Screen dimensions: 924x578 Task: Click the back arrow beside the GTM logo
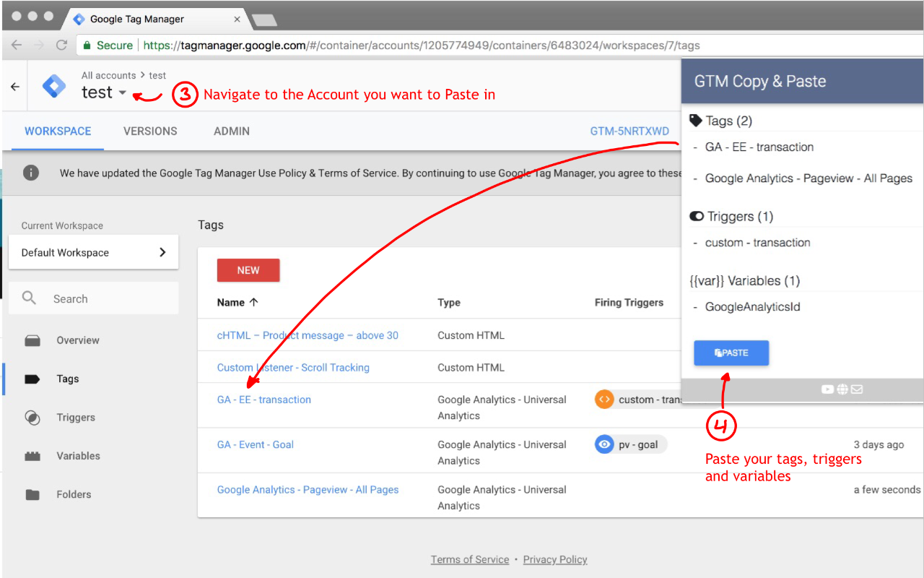click(x=15, y=87)
